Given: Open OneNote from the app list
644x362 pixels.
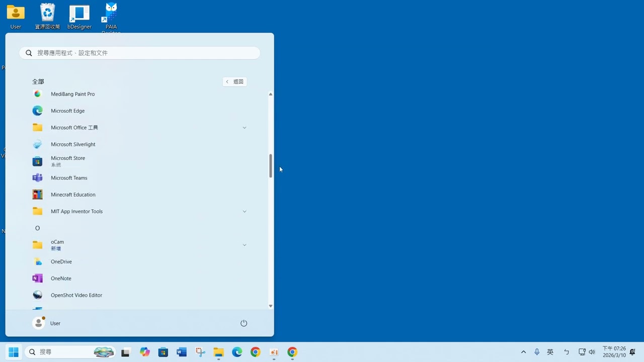Looking at the screenshot, I should (x=139, y=279).
